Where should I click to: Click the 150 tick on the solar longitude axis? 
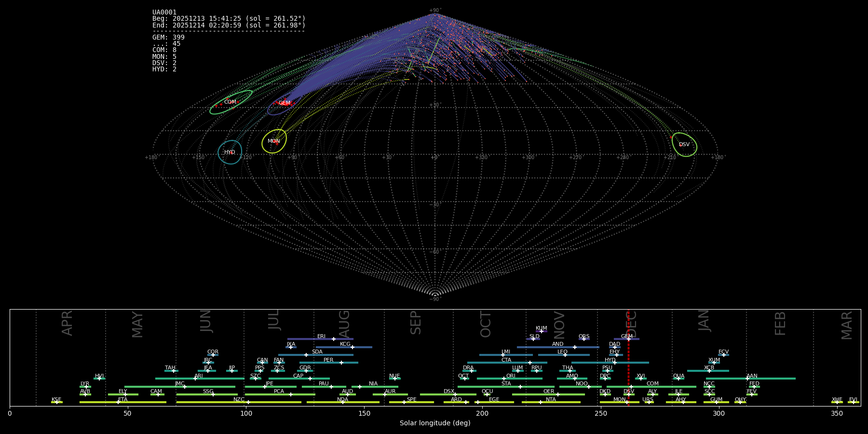point(364,413)
